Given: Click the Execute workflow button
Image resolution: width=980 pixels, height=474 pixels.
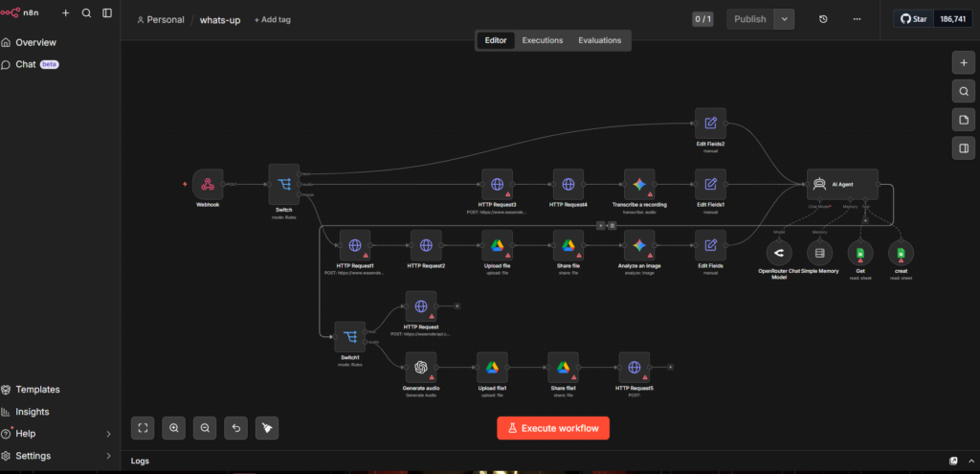Looking at the screenshot, I should (553, 428).
